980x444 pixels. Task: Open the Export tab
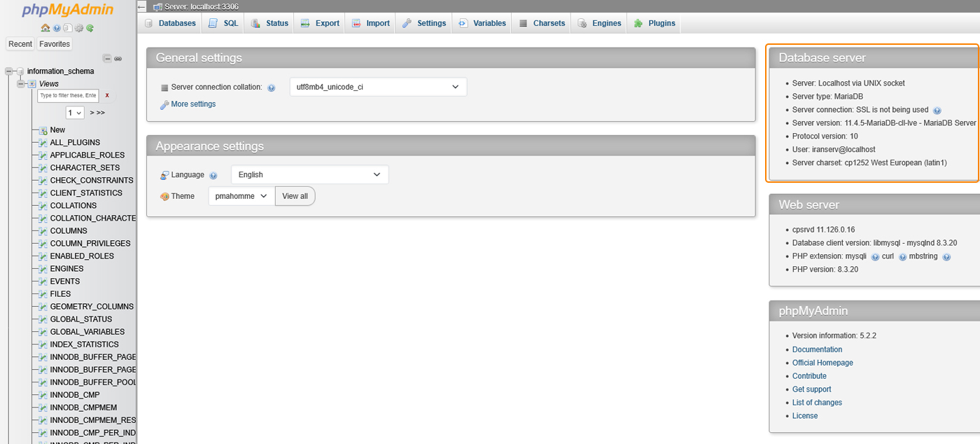(x=320, y=23)
